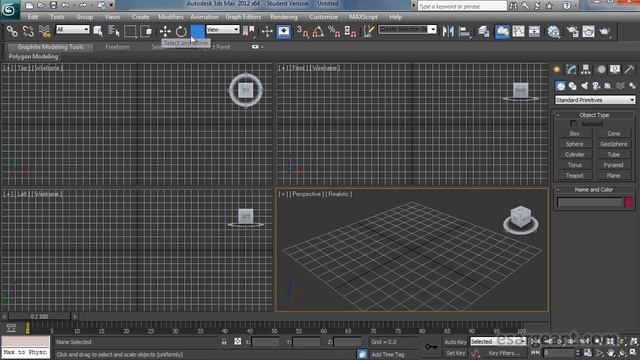The width and height of the screenshot is (640, 360).
Task: Select the Bind to Space Warp tool
Action: tap(44, 31)
